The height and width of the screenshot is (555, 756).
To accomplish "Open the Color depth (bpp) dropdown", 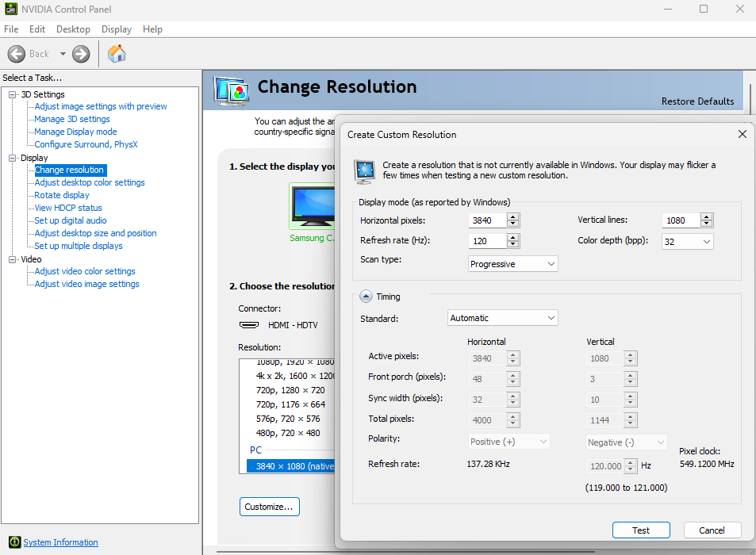I will pos(687,241).
